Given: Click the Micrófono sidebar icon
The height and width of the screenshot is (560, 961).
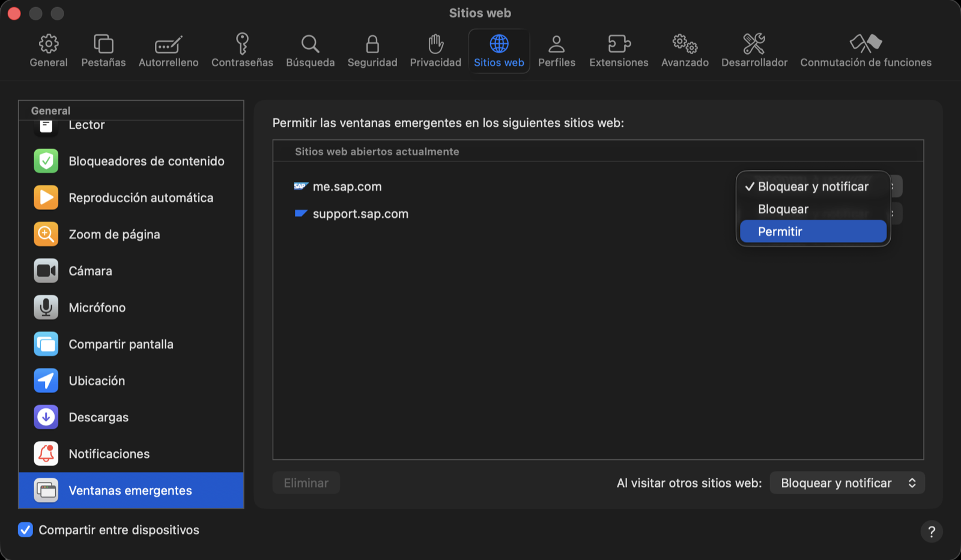Looking at the screenshot, I should tap(46, 307).
